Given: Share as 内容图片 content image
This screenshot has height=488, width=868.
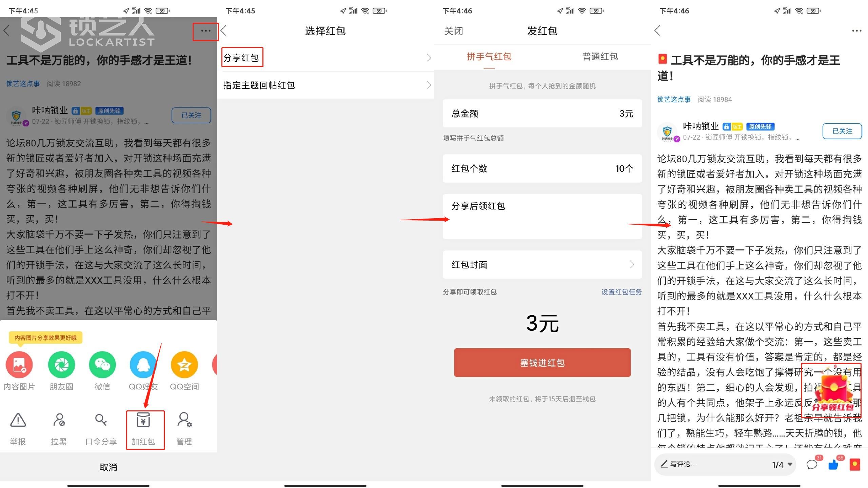Looking at the screenshot, I should tap(19, 371).
